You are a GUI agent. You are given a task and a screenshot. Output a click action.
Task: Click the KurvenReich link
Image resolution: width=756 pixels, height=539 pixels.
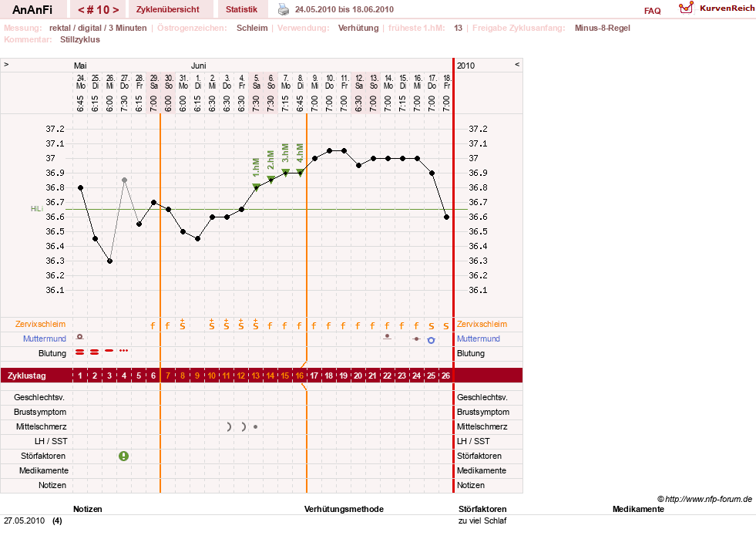727,8
